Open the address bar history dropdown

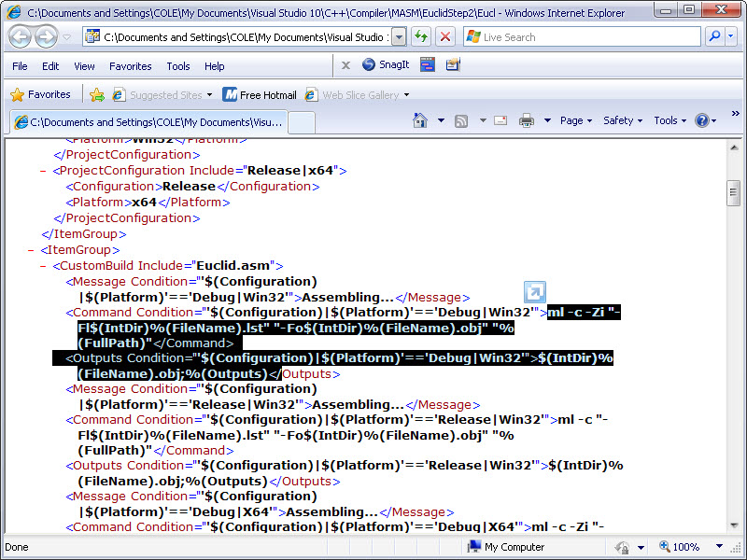[x=399, y=37]
